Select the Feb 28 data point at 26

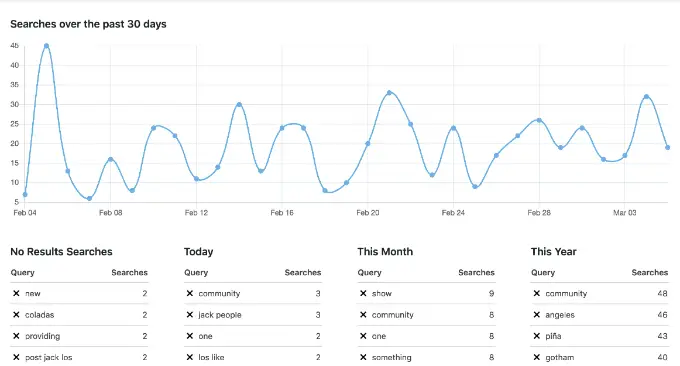tap(539, 120)
